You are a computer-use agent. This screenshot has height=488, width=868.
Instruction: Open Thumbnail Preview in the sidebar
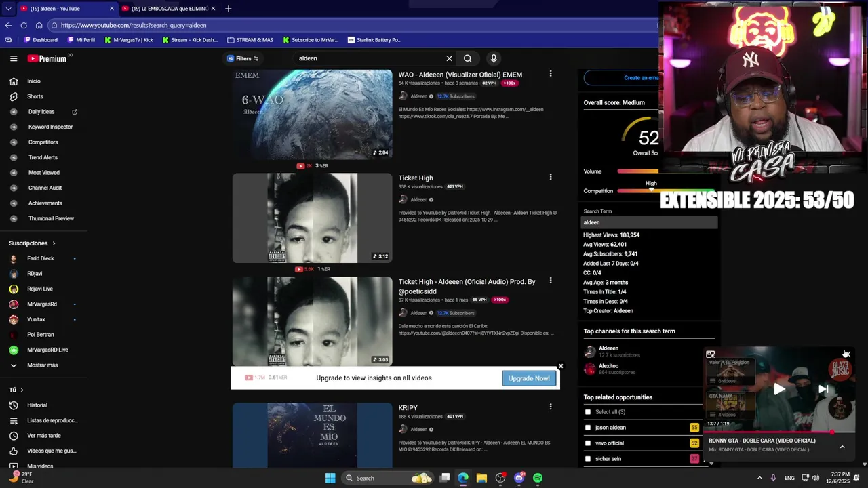point(51,218)
